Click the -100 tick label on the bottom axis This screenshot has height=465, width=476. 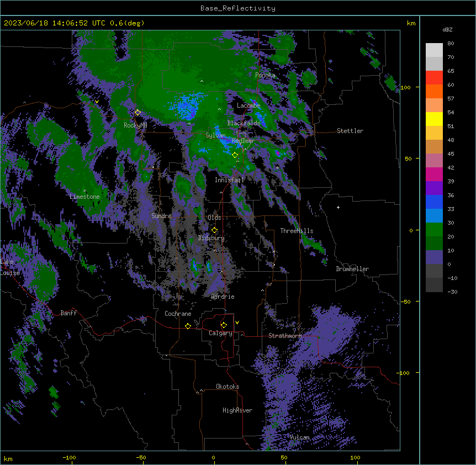69,457
